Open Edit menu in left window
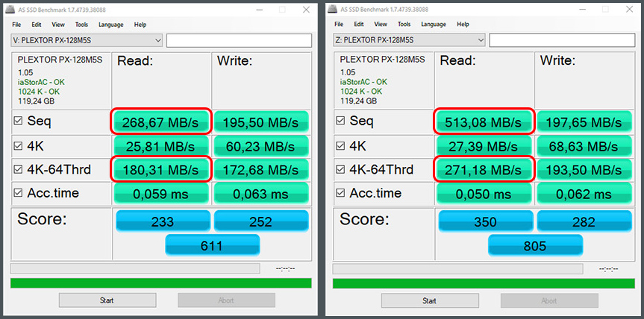The width and height of the screenshot is (644, 319). point(37,25)
